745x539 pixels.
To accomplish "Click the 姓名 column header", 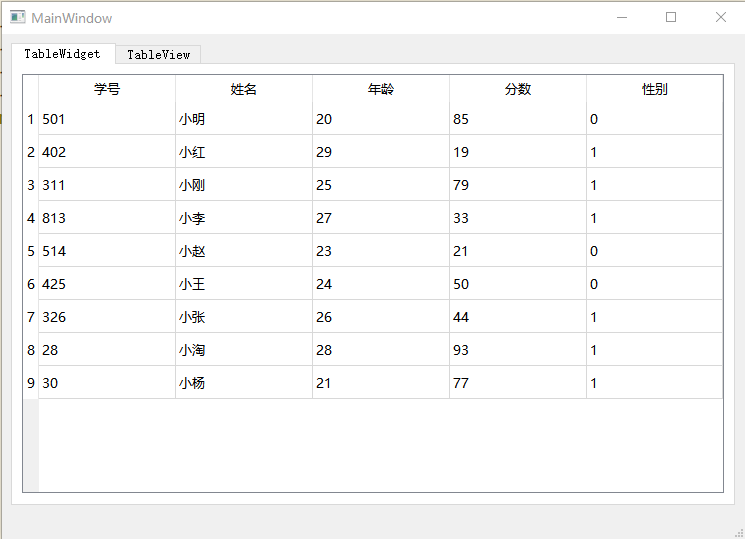I will tap(244, 89).
